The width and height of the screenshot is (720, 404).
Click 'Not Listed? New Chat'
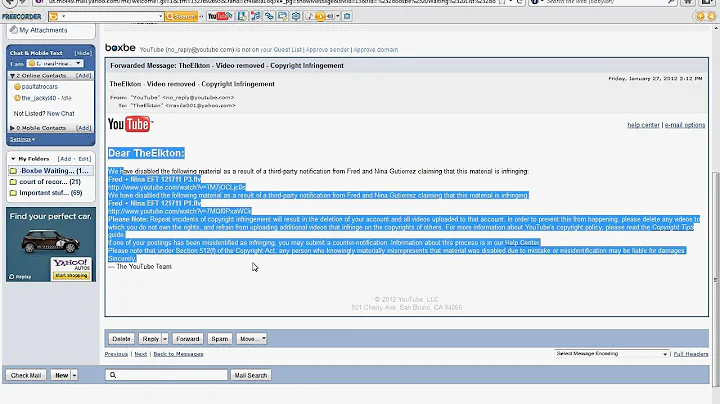point(44,113)
